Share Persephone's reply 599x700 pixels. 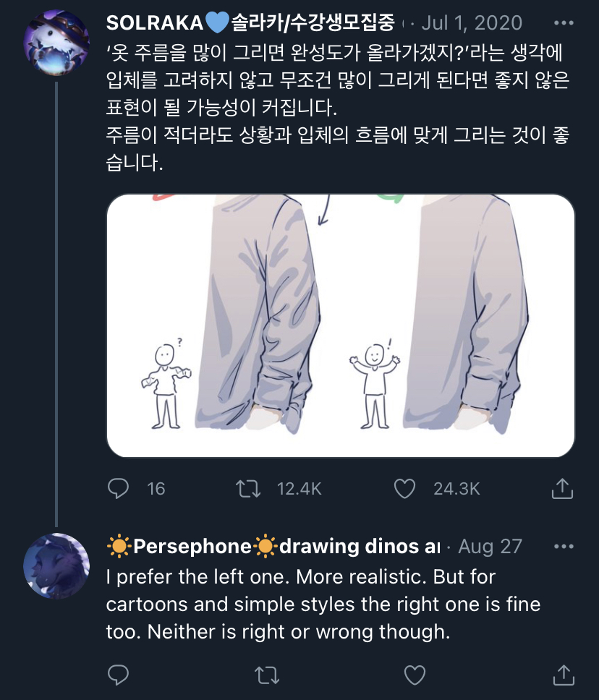click(564, 675)
